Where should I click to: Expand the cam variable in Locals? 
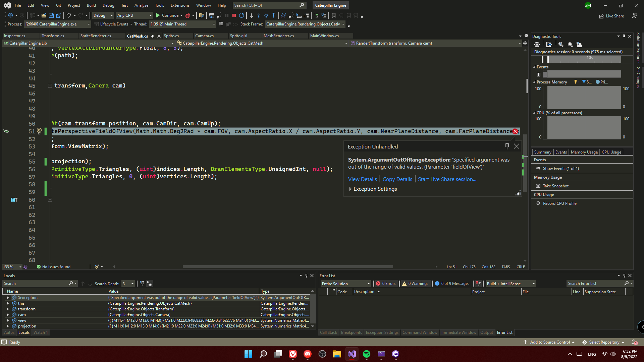[8, 314]
